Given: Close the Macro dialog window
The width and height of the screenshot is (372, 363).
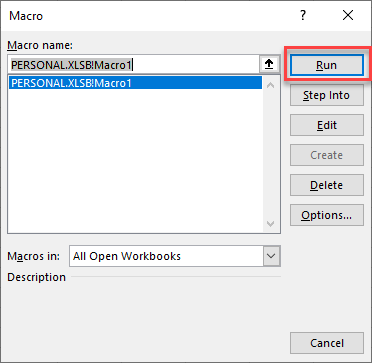Looking at the screenshot, I should click(x=348, y=15).
